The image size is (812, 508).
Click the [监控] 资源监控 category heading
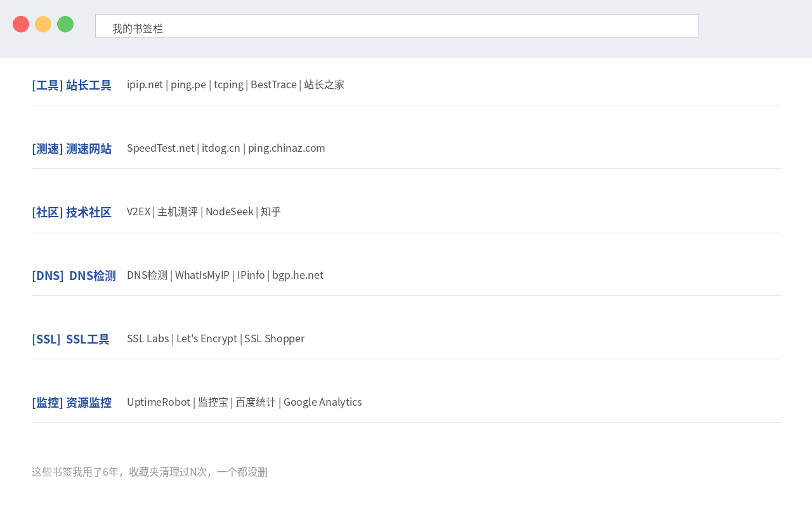72,403
